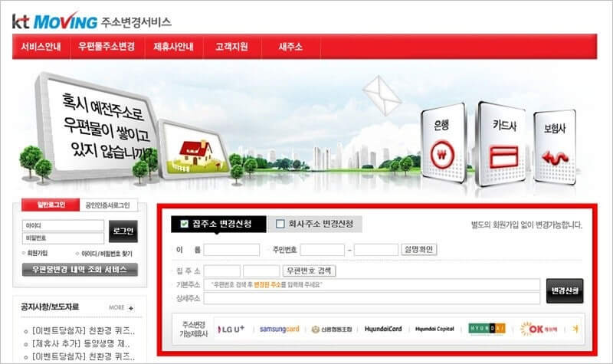Open the 아이디/비밀번호 찾기 link
The image size is (613, 364).
point(107,254)
